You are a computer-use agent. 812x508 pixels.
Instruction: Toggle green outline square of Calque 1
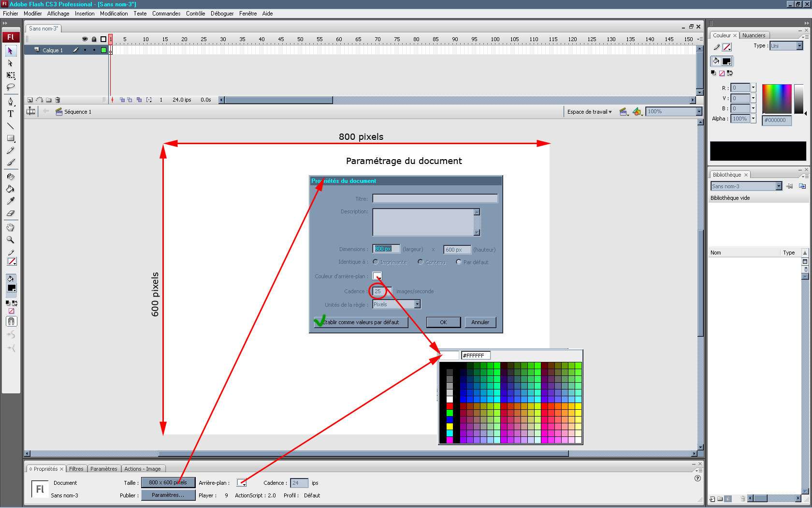(103, 50)
